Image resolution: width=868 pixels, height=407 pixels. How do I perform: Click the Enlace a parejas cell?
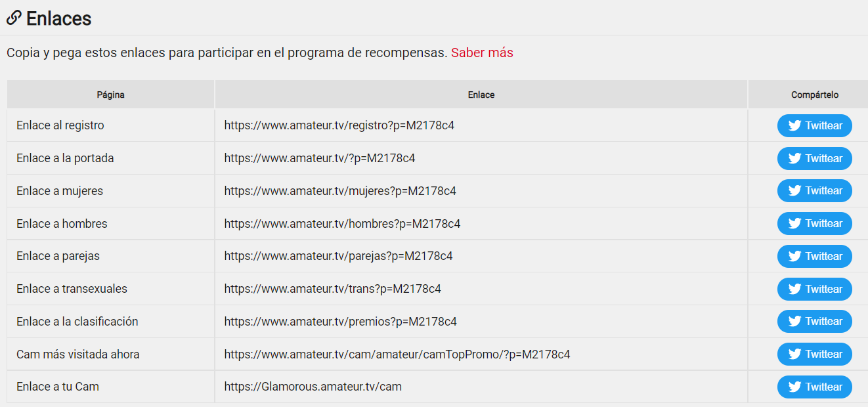click(x=110, y=256)
